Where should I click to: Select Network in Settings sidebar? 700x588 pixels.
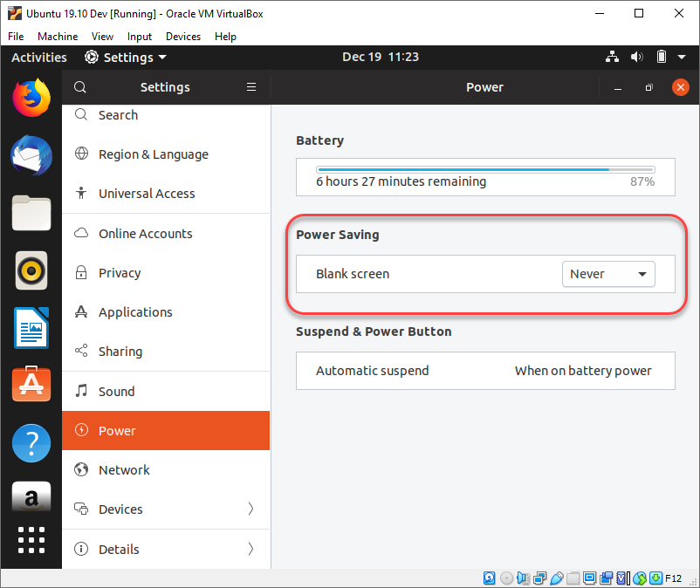click(166, 469)
